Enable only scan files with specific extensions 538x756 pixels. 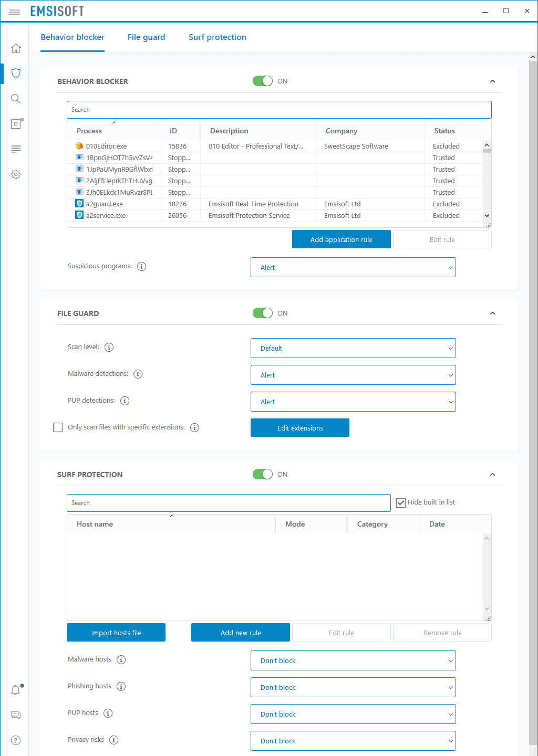click(58, 427)
